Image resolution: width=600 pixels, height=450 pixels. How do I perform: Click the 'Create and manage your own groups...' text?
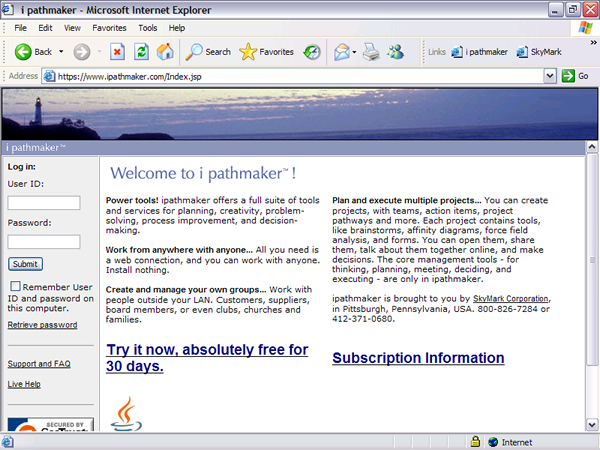(x=186, y=290)
